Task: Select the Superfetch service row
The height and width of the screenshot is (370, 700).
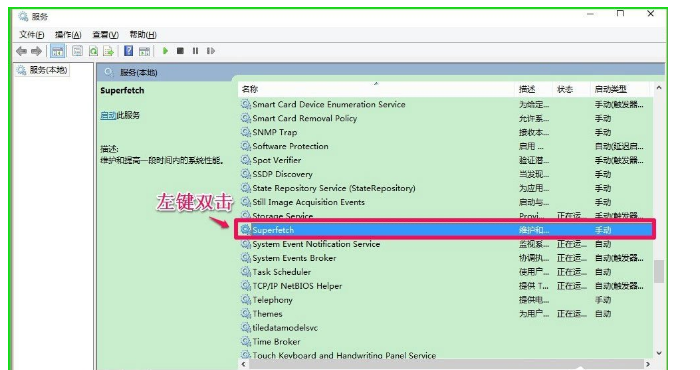Action: point(445,230)
